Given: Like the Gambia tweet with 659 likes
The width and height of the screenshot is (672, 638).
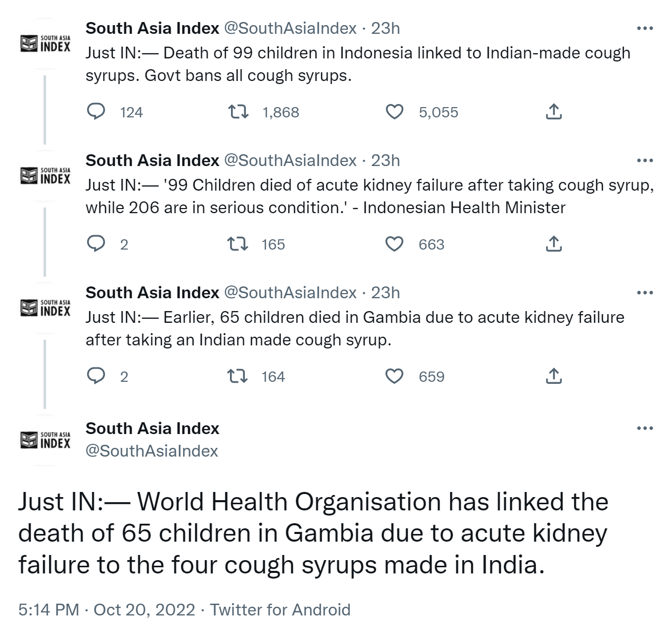Looking at the screenshot, I should (x=394, y=376).
